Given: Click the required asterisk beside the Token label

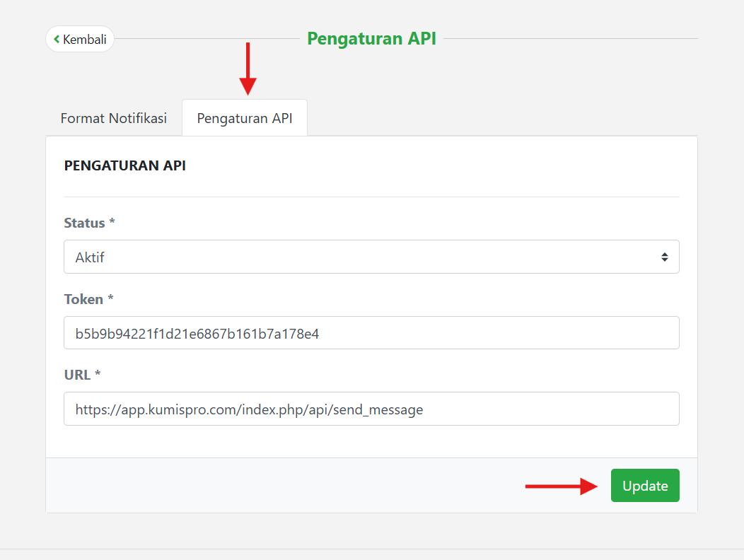Looking at the screenshot, I should (110, 298).
